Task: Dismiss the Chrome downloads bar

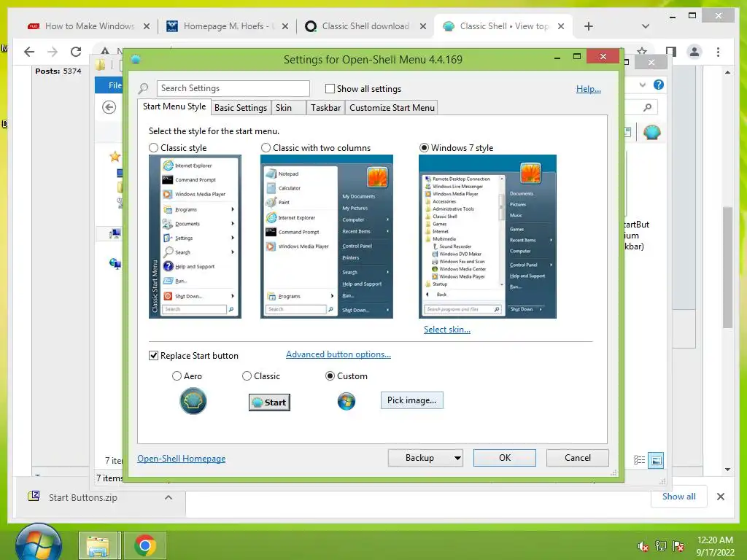Action: click(720, 497)
